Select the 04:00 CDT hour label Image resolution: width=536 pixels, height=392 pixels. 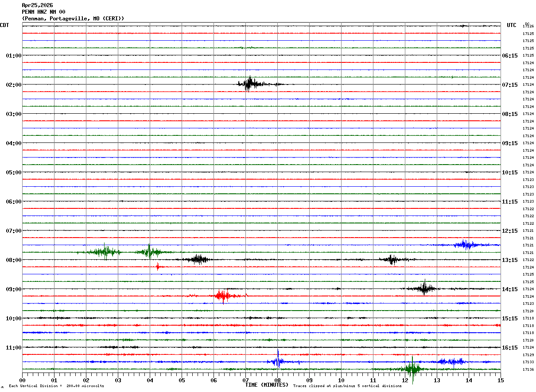(x=13, y=143)
